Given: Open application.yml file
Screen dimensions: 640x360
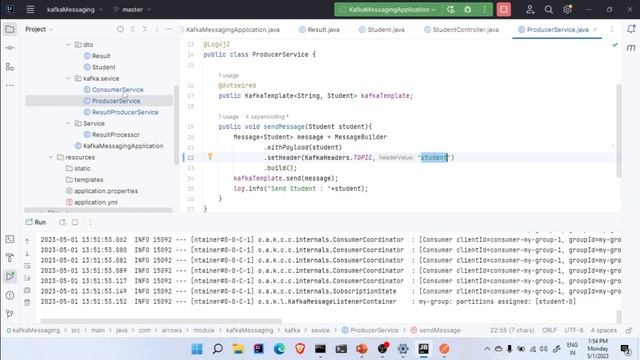Looking at the screenshot, I should (x=96, y=202).
